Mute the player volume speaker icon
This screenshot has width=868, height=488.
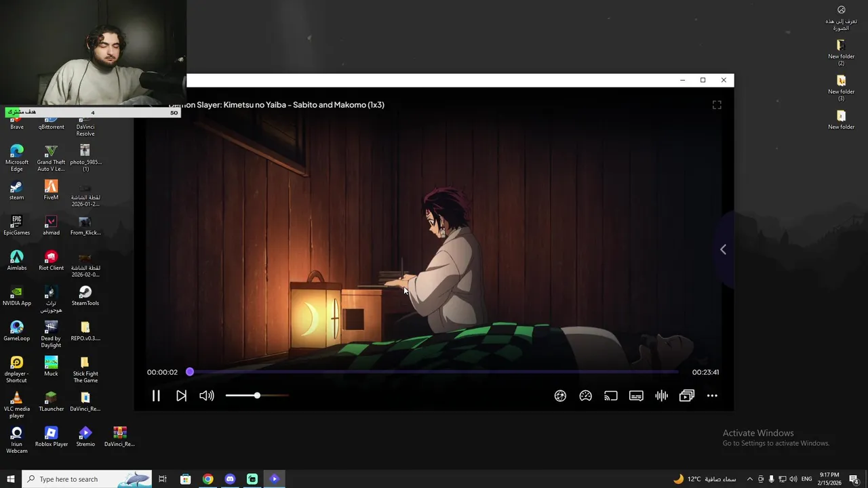coord(207,396)
